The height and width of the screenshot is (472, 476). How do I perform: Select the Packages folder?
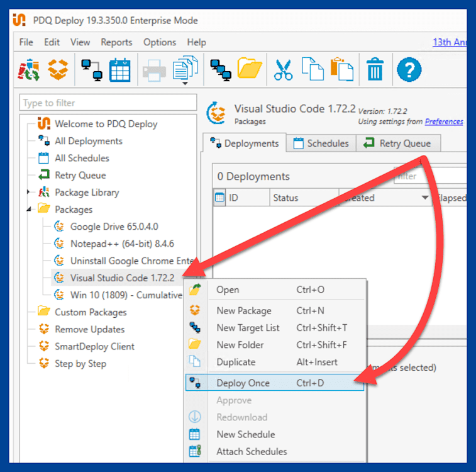click(74, 210)
